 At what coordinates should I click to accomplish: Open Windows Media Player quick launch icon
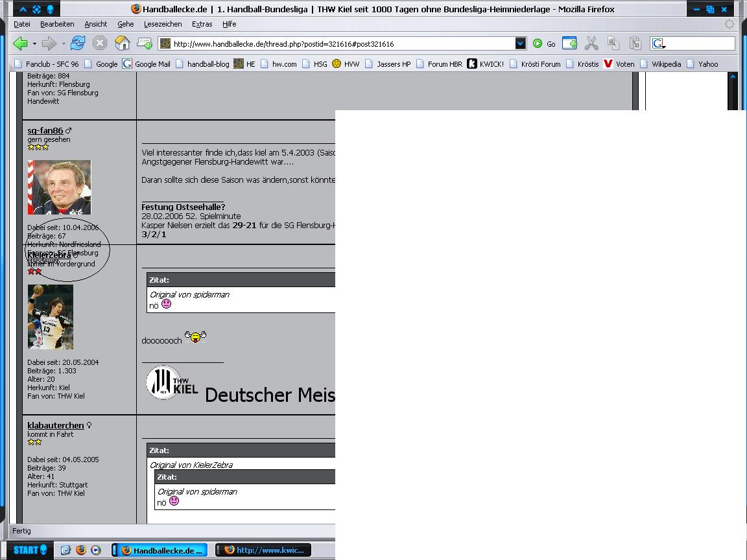coord(96,550)
